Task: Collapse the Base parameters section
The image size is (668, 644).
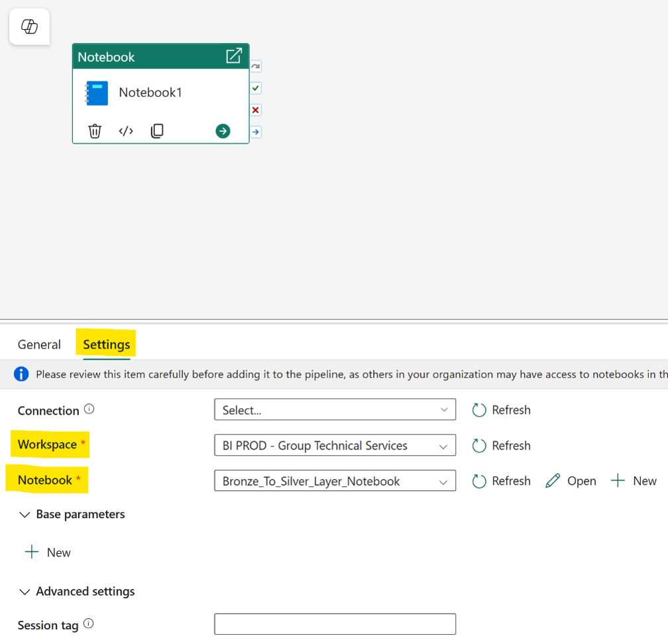Action: point(72,515)
